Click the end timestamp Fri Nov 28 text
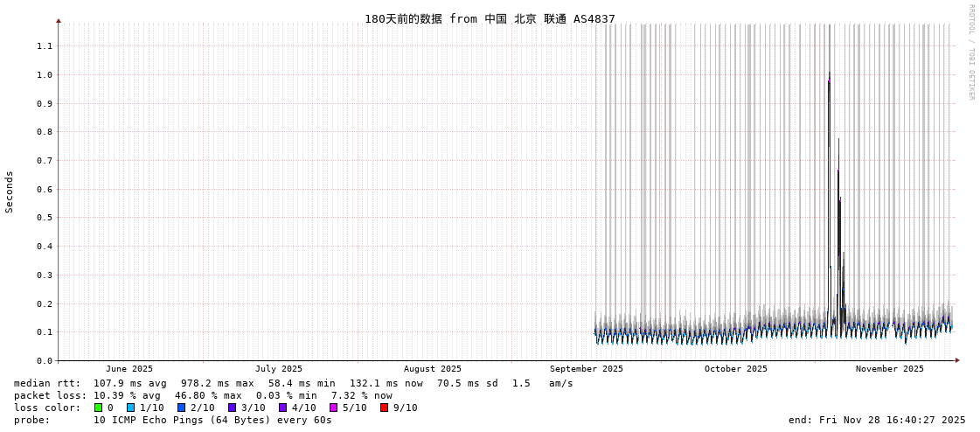Viewport: 980px width, 432px height. (x=877, y=420)
